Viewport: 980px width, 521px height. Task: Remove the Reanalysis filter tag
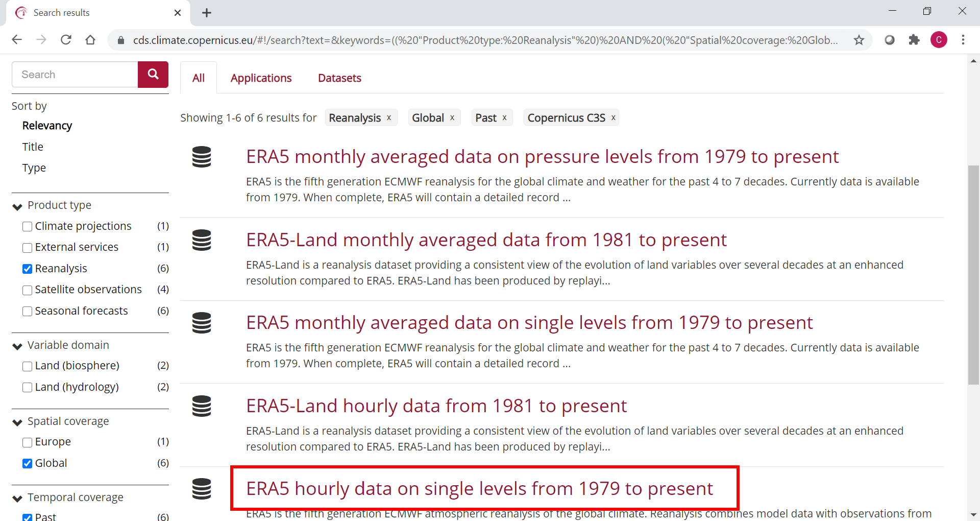[389, 118]
